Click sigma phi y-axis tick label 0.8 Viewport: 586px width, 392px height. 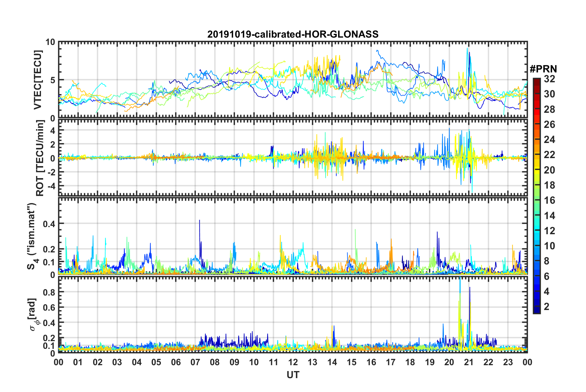(49, 292)
